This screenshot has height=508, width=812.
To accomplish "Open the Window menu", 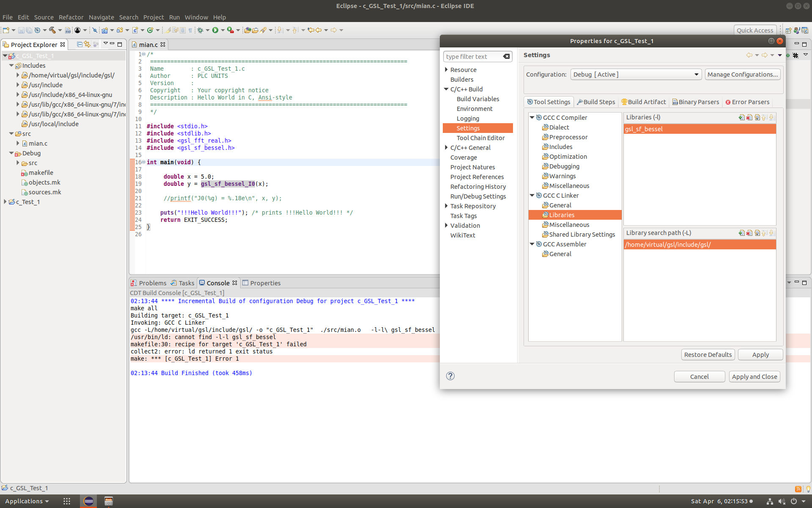I will (x=196, y=17).
